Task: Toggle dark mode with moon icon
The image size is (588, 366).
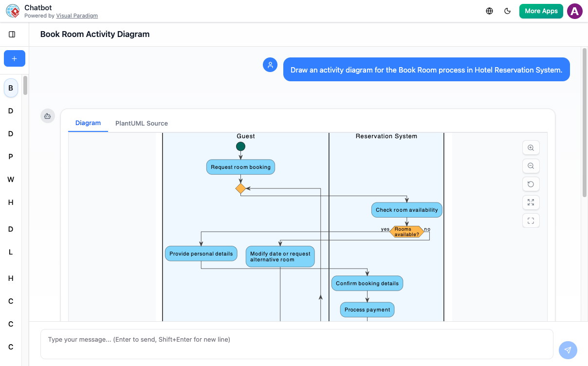Action: point(508,11)
